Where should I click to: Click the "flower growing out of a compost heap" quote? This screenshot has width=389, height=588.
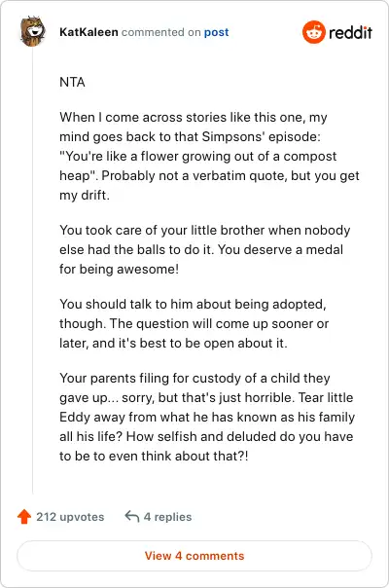click(x=197, y=165)
